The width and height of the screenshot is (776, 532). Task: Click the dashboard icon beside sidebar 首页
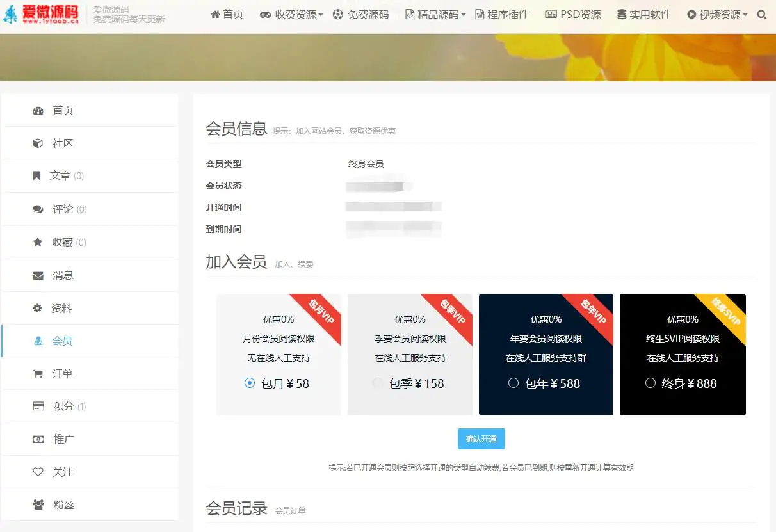(38, 110)
